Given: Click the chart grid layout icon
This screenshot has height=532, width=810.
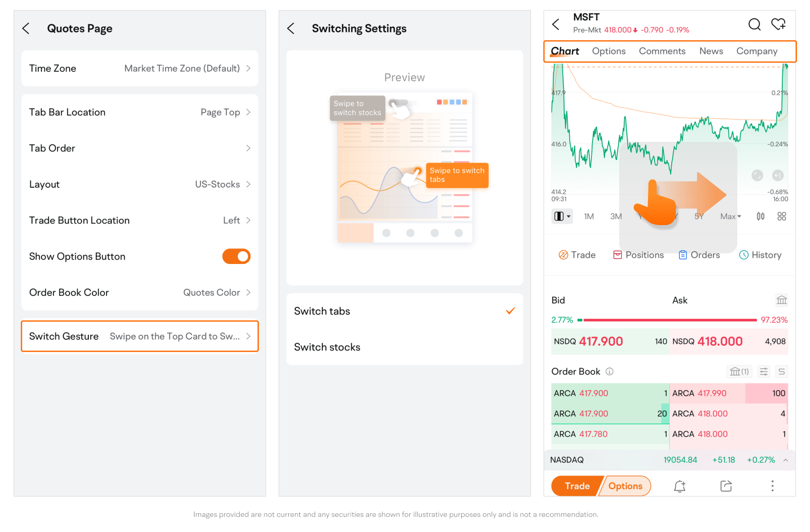Looking at the screenshot, I should point(782,217).
